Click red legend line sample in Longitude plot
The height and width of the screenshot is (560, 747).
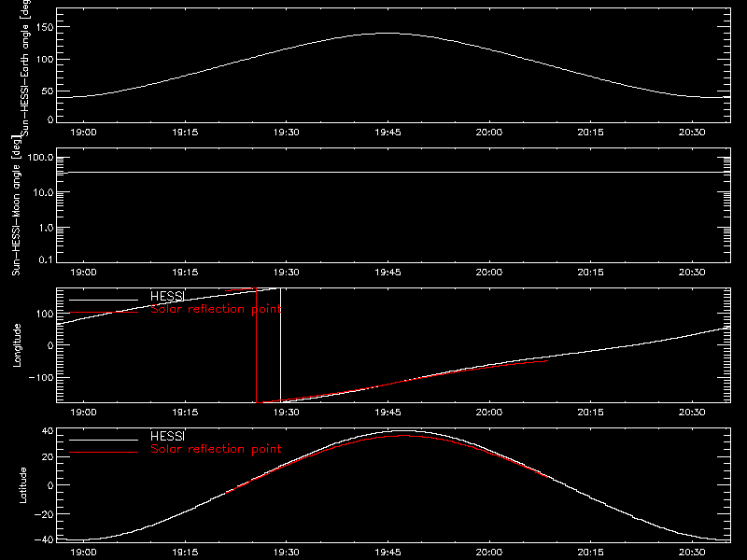click(x=104, y=313)
